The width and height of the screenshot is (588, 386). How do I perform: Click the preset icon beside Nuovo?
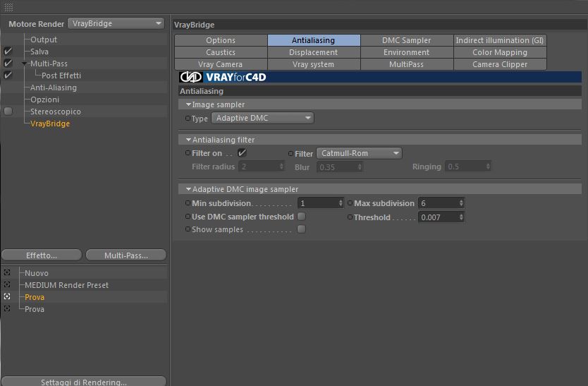tap(7, 272)
